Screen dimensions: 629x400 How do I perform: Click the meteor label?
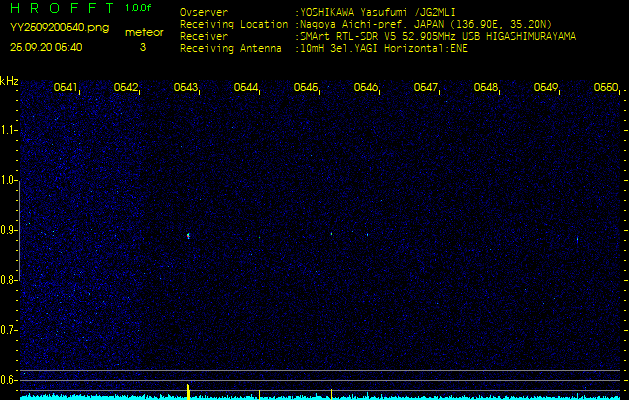pyautogui.click(x=144, y=32)
